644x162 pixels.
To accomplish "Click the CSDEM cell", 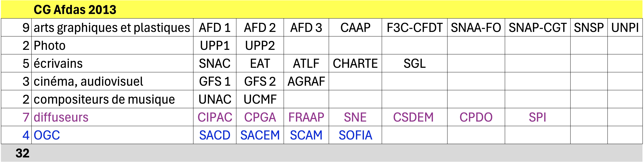I will pyautogui.click(x=413, y=117).
